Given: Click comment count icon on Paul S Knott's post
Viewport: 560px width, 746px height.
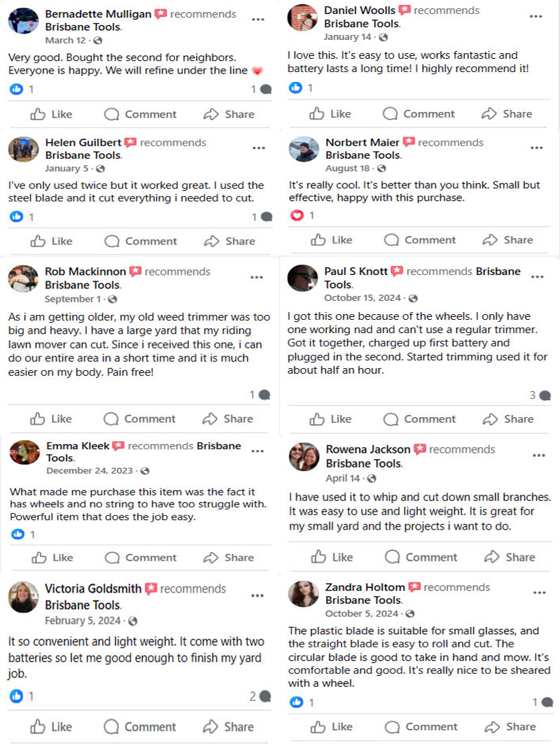Looking at the screenshot, I should tap(545, 395).
